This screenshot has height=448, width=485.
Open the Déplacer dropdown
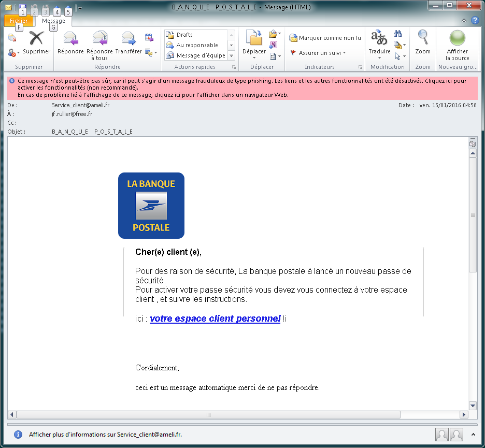click(x=254, y=52)
